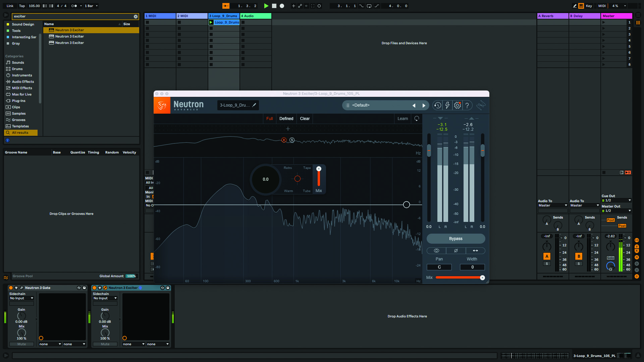Screen dimensions: 644x362
Task: Click the Neutron History clock icon
Action: pos(437,105)
